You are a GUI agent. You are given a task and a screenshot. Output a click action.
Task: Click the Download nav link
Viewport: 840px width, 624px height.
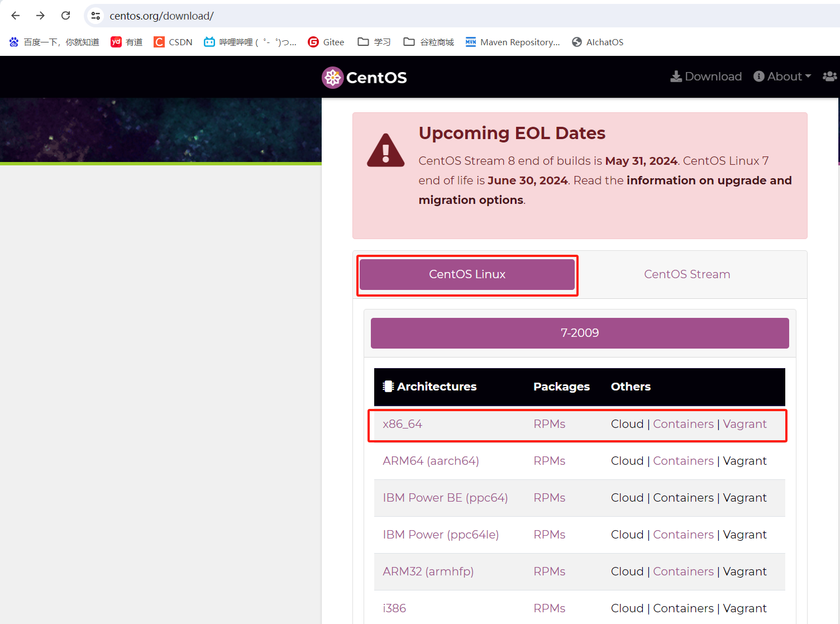pos(706,77)
